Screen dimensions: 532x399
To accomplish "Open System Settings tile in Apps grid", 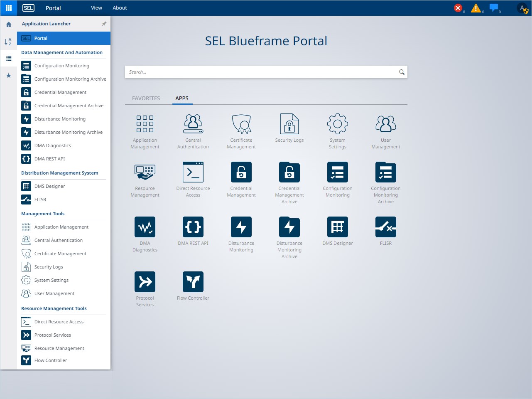I will pos(338,131).
